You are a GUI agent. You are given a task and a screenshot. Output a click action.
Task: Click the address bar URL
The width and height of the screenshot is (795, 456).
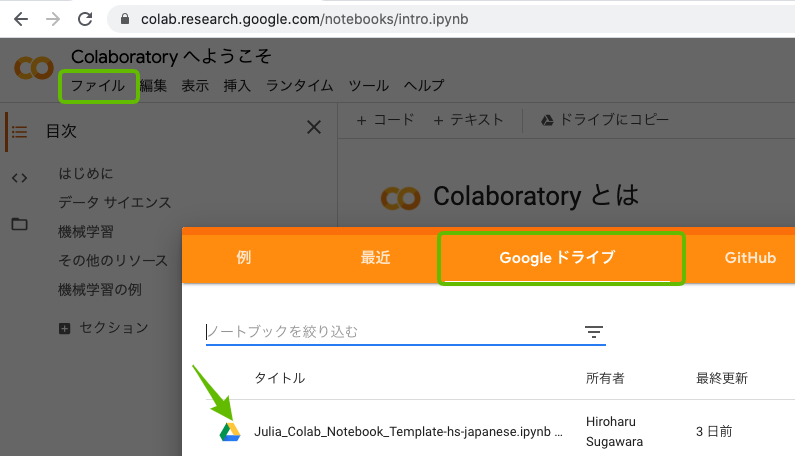point(304,19)
